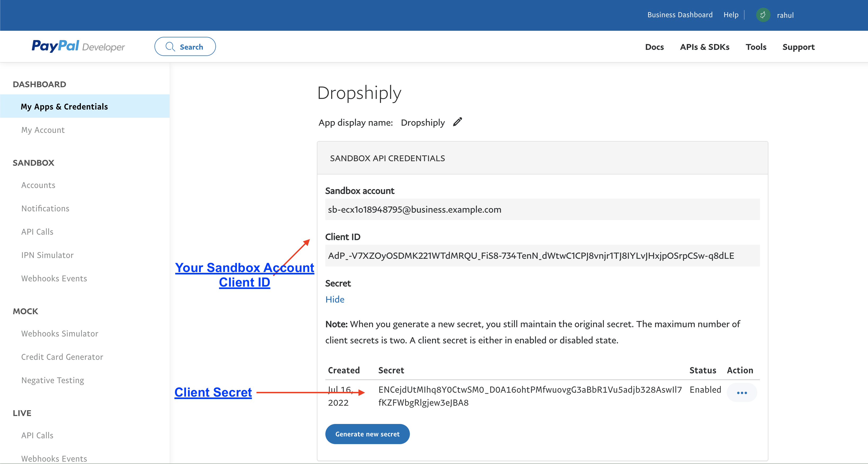Open Credit Card Generator
Viewport: 868px width, 464px height.
(62, 357)
